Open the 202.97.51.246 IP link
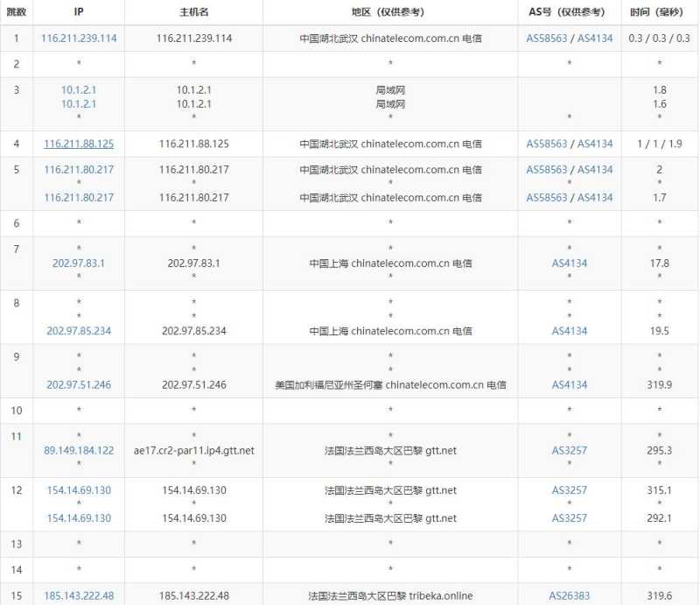 point(79,384)
